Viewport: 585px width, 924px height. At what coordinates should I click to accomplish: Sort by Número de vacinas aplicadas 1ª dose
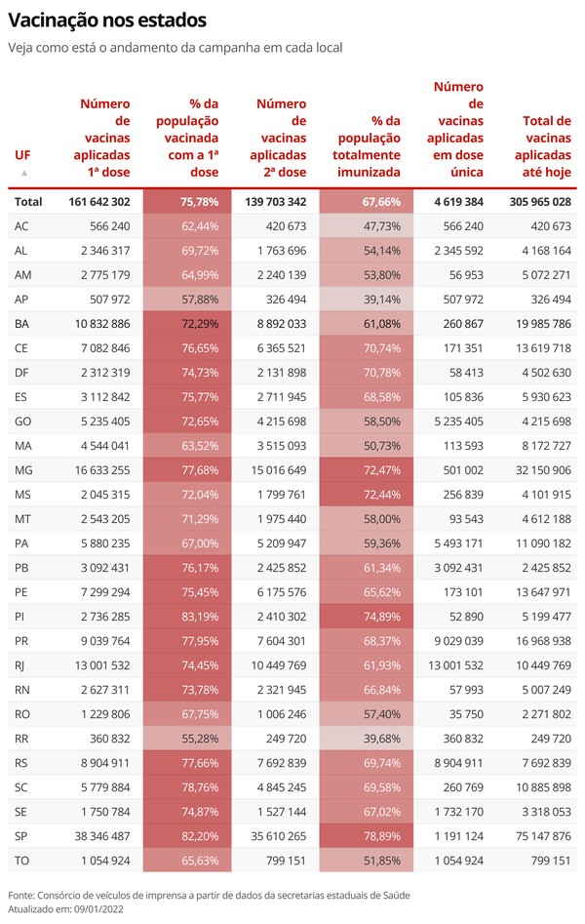pyautogui.click(x=101, y=138)
